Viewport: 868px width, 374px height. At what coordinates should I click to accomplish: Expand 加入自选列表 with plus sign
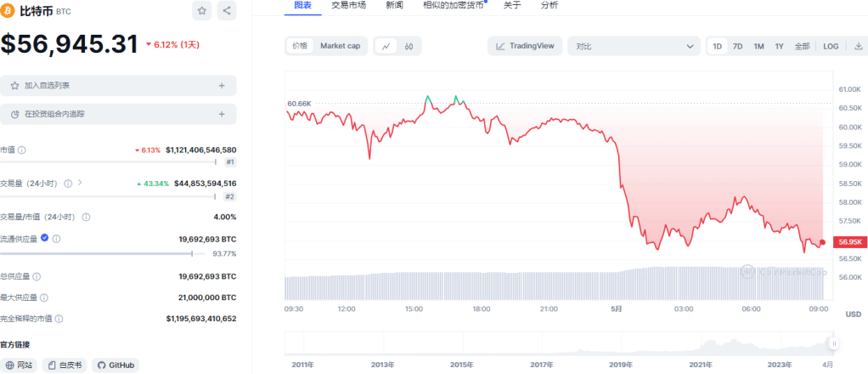coord(222,86)
